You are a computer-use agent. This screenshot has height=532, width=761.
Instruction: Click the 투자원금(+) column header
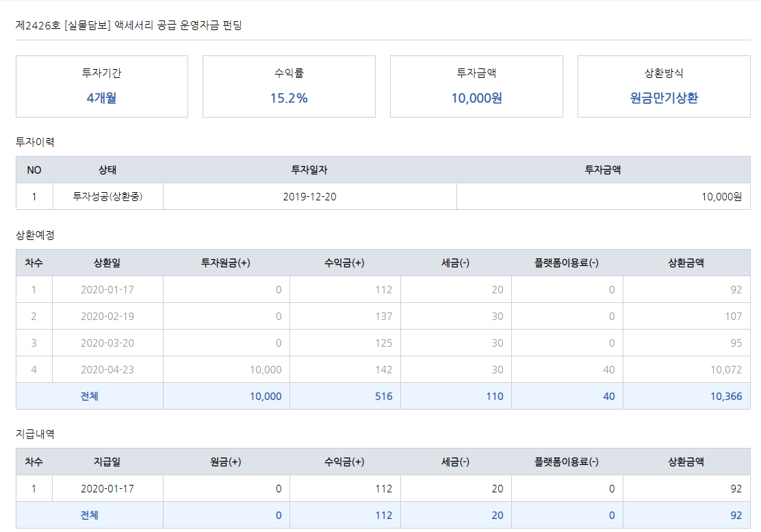(226, 263)
